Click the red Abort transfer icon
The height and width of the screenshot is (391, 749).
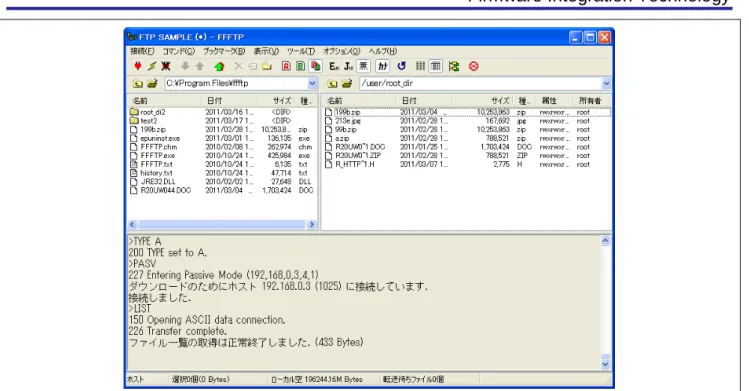(x=473, y=66)
